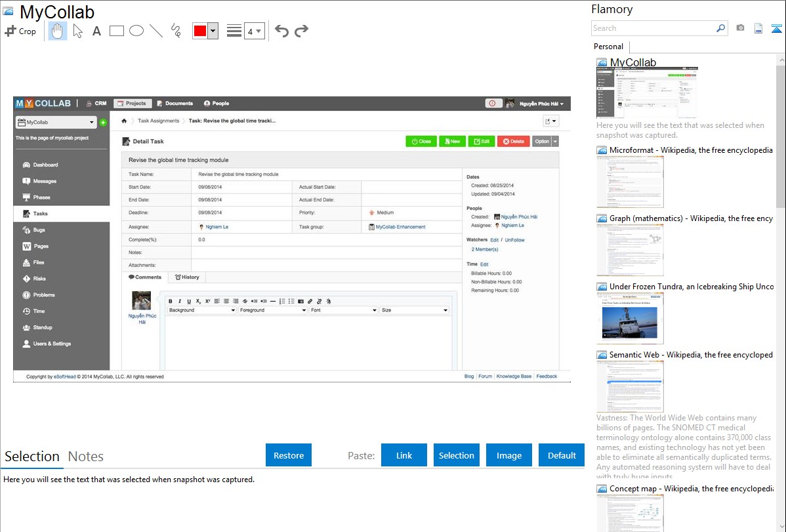Screen dimensions: 786x532
Task: Click the Paste Link button
Action: tap(404, 455)
